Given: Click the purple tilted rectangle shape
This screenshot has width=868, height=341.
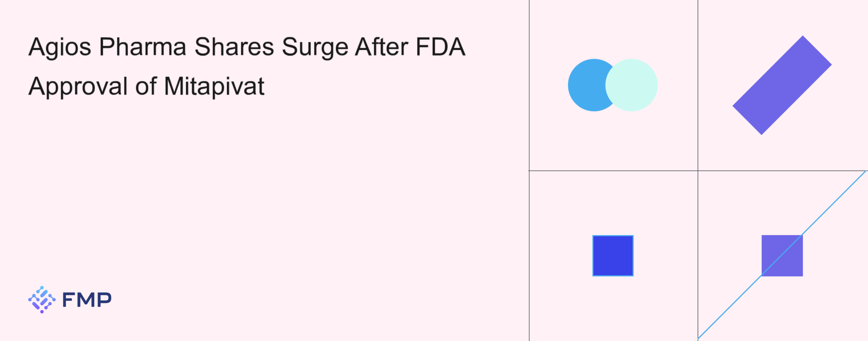Looking at the screenshot, I should (x=782, y=85).
